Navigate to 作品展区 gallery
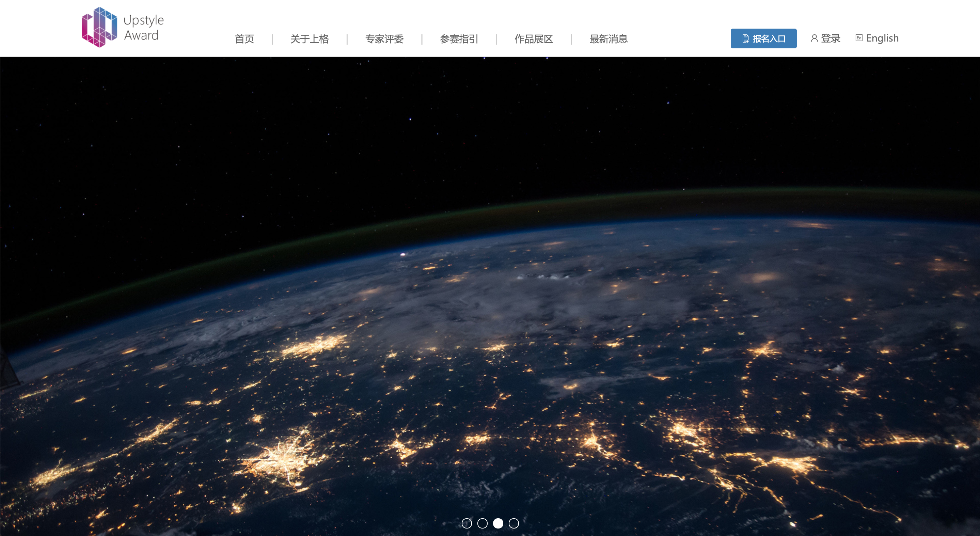 pos(533,39)
